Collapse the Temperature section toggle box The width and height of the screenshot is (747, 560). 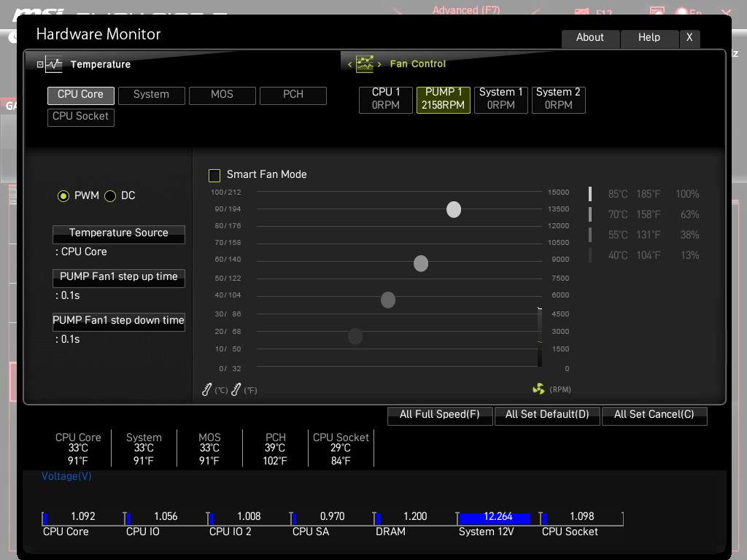40,64
